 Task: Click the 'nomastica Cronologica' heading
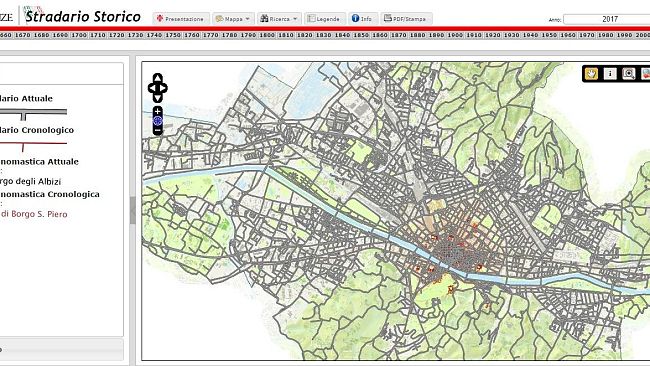pos(50,194)
